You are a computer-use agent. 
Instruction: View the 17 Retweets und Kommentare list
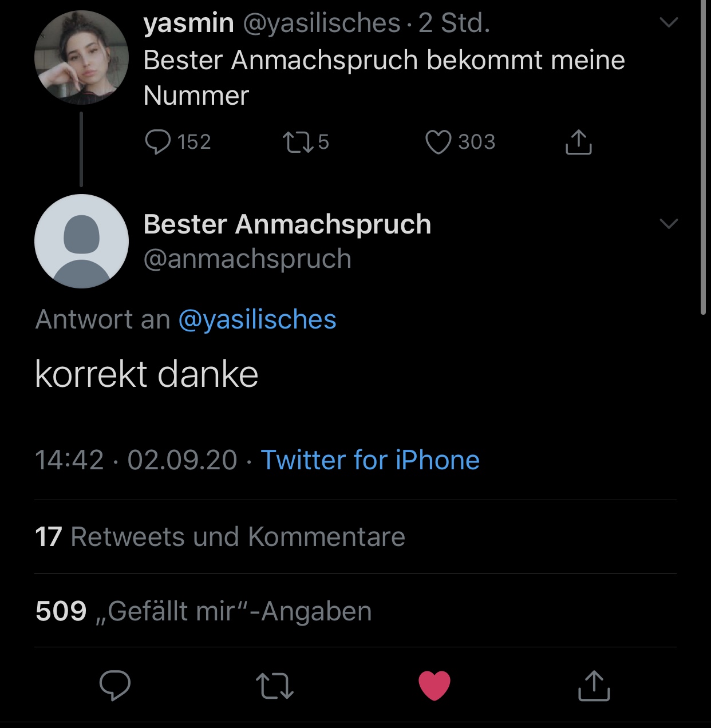tap(220, 537)
